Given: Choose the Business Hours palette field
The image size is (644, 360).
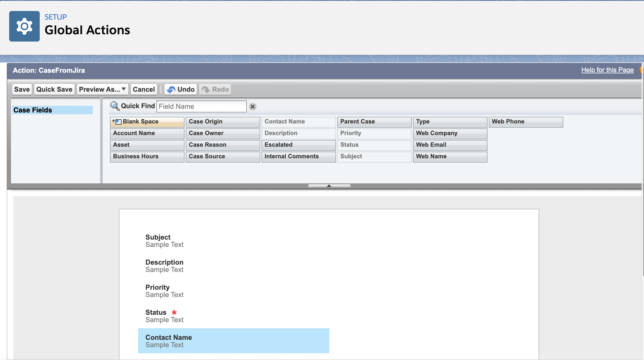Looking at the screenshot, I should click(147, 156).
